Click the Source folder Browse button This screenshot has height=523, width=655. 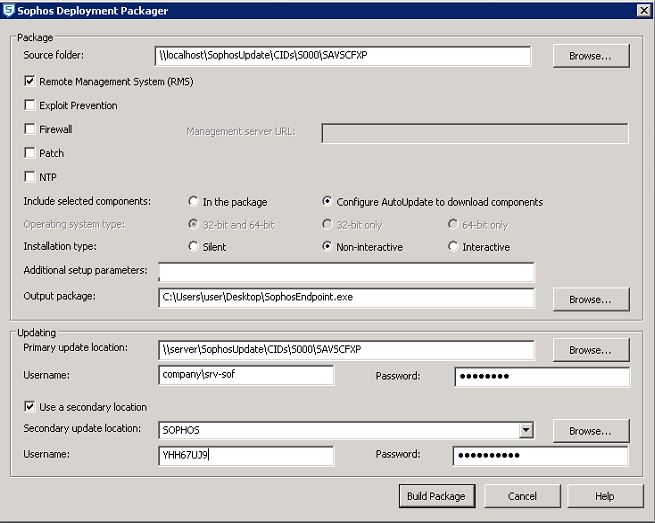coord(591,56)
